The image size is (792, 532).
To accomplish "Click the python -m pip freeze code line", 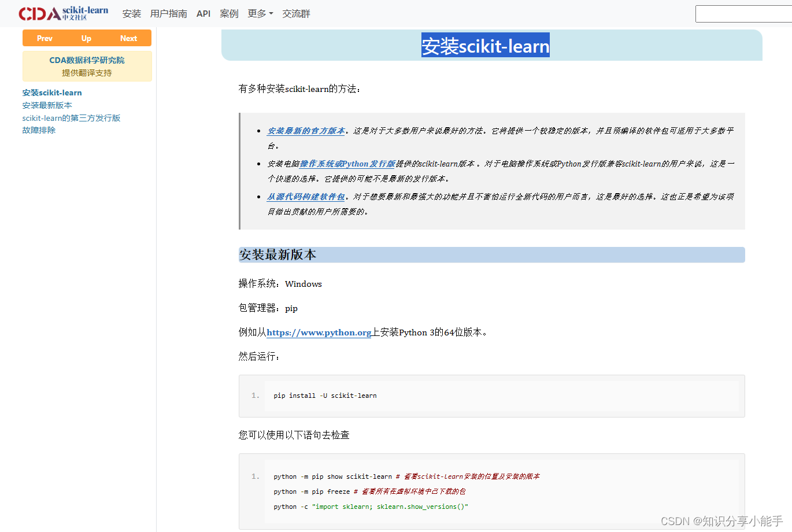I will [369, 492].
